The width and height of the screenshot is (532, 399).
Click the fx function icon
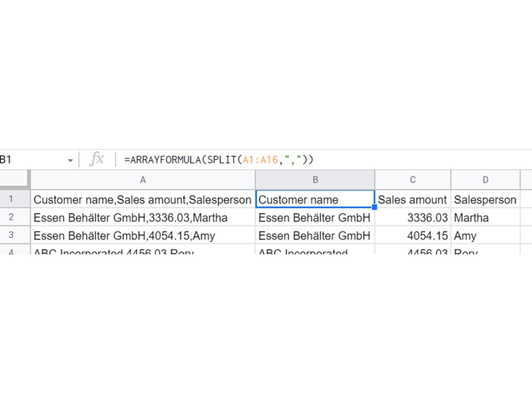point(97,159)
